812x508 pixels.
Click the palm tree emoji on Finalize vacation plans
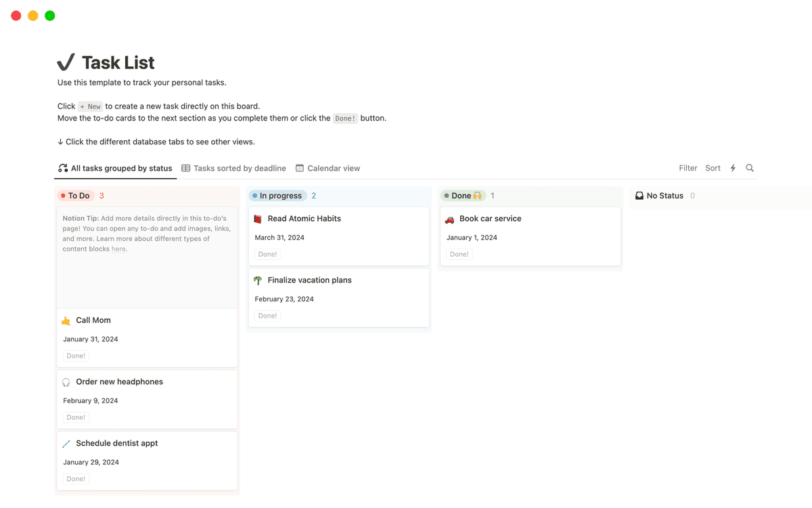pyautogui.click(x=258, y=280)
